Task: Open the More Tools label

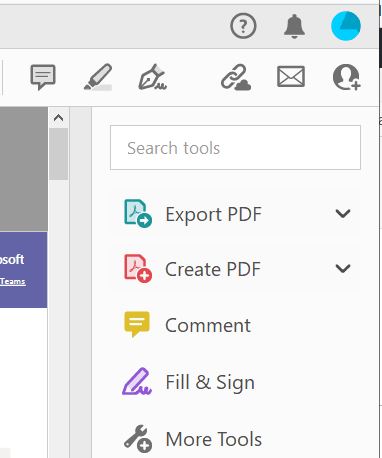Action: [214, 439]
